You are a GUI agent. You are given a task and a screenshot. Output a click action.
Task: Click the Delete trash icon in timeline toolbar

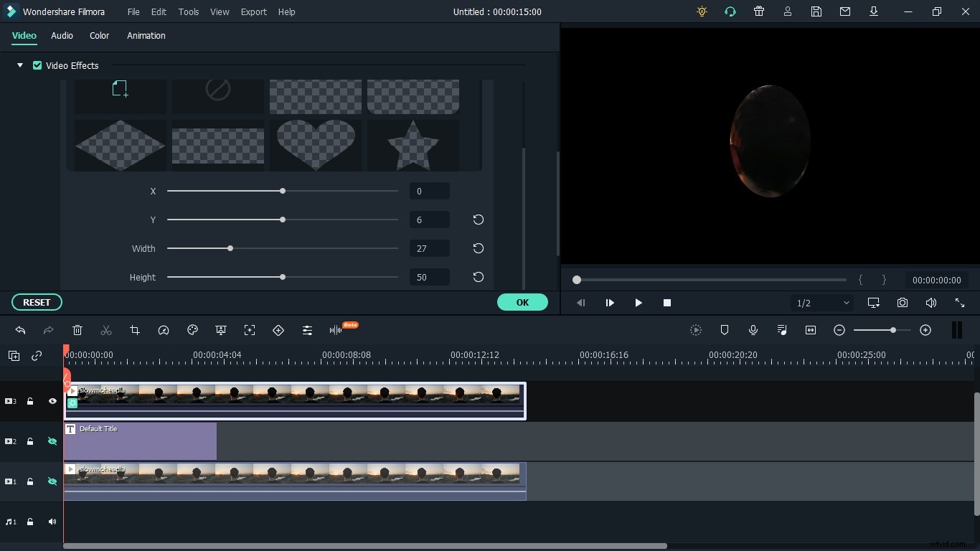77,330
